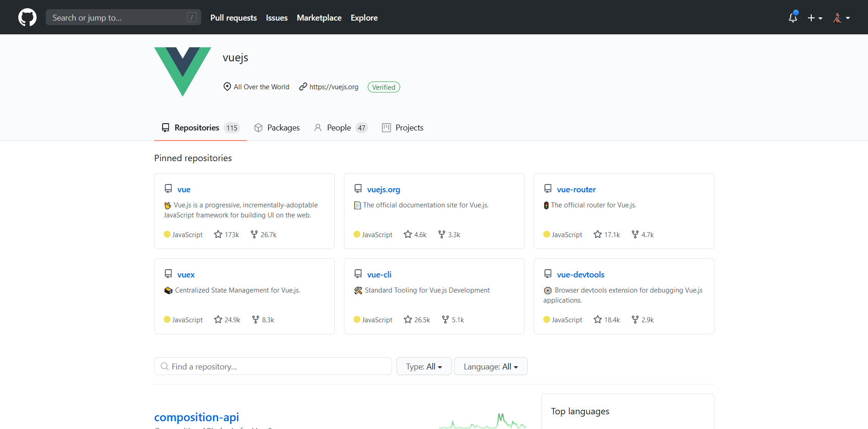This screenshot has height=429, width=868.
Task: Click the Repositories count 115 badge
Action: click(x=232, y=128)
